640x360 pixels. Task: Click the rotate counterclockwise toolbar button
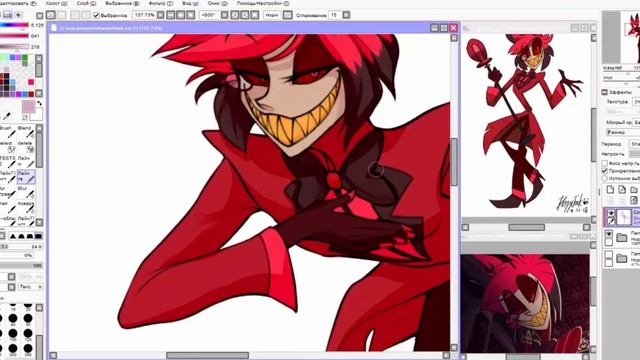pos(235,15)
